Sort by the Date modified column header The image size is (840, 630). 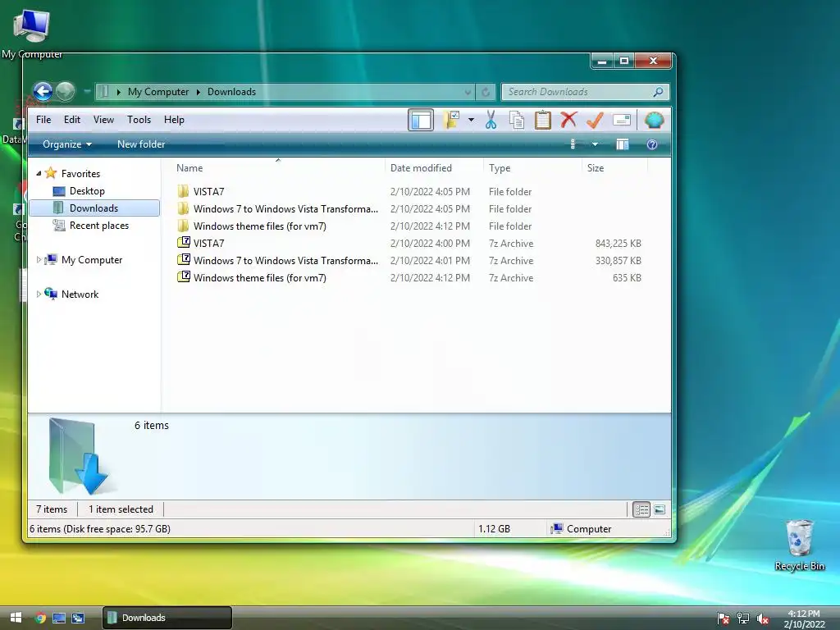434,167
